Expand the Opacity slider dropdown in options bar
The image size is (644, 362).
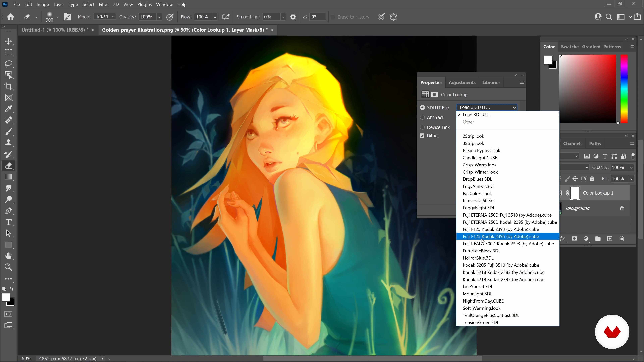point(159,17)
